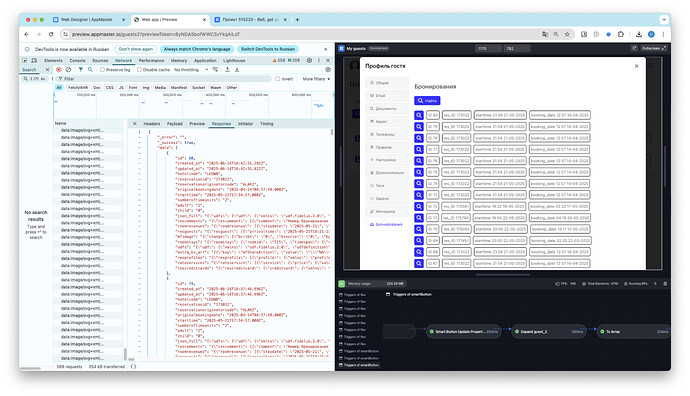
Task: Click the network timeline overview
Action: point(194,106)
